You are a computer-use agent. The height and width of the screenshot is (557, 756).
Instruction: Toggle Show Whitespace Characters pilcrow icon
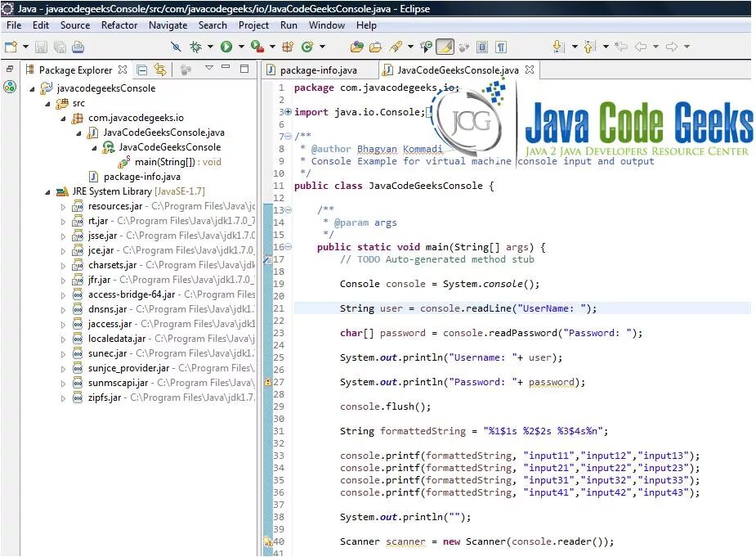(501, 47)
